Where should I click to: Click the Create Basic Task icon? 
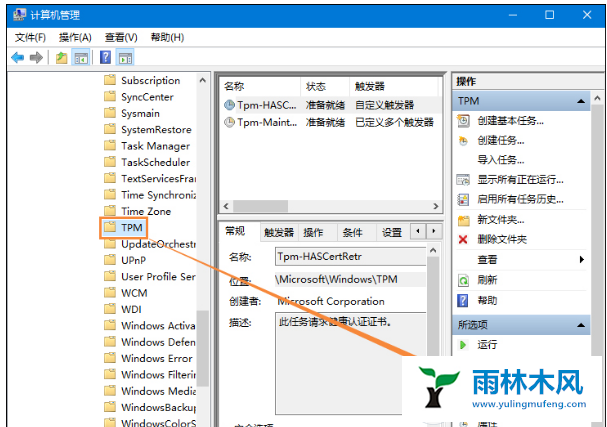click(x=463, y=121)
